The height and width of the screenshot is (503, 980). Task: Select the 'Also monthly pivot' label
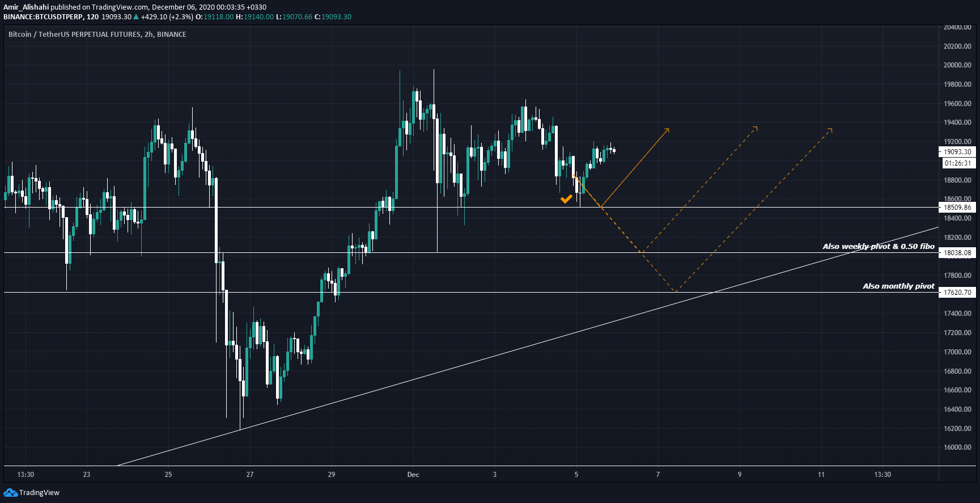(x=898, y=286)
